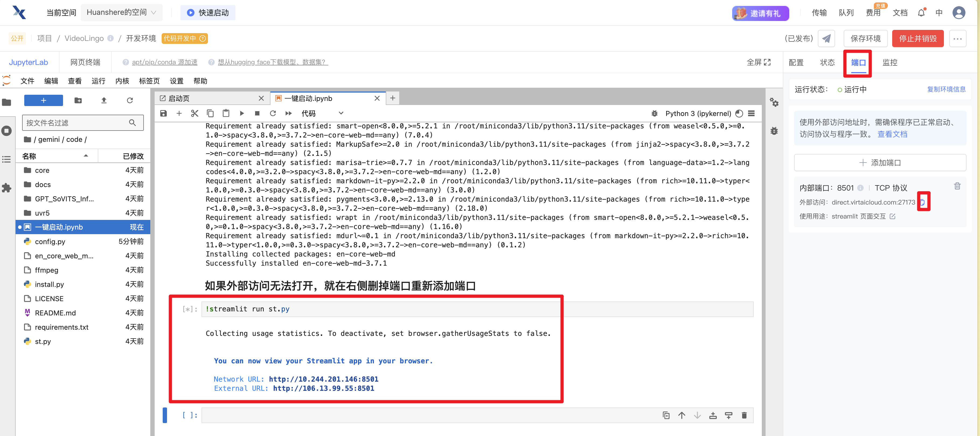Screen dimensions: 980x436
Task: Restart the kernel with the circular arrow
Action: click(273, 113)
